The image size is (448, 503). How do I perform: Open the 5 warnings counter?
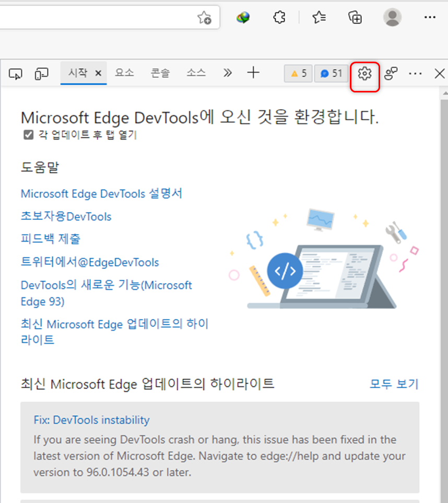coord(298,74)
